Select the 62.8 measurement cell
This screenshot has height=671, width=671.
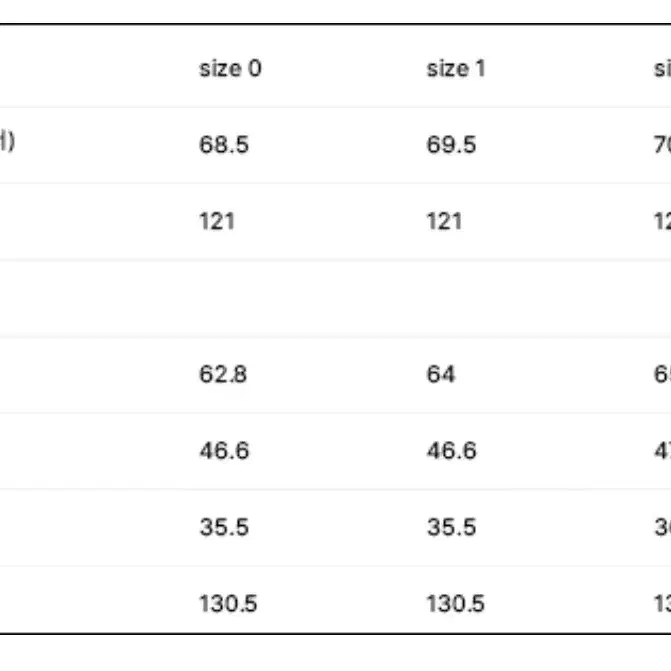tap(223, 374)
